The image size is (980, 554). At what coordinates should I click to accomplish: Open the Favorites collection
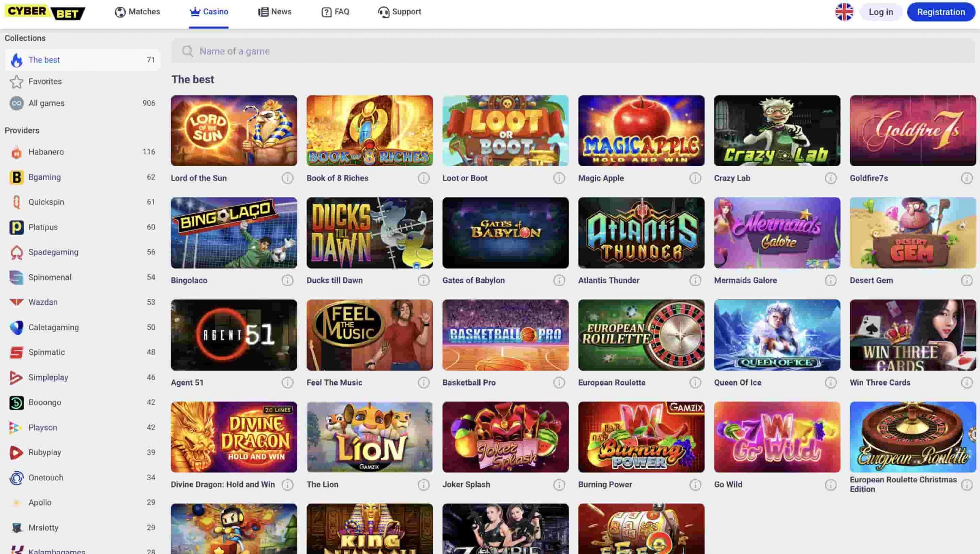[83, 81]
